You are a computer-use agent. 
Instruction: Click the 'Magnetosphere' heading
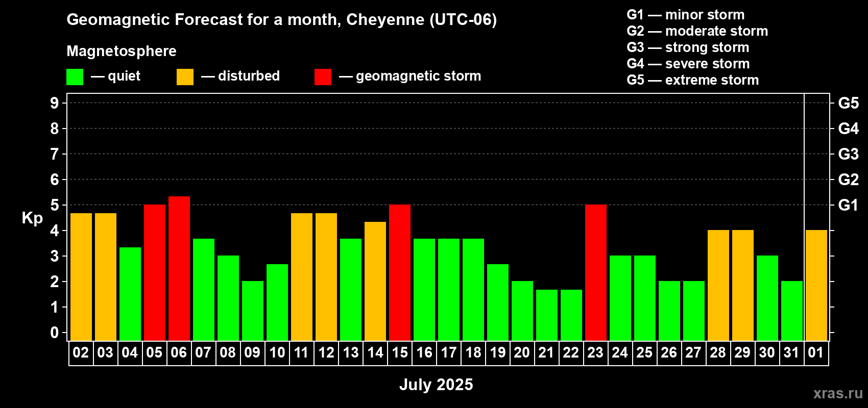click(122, 52)
